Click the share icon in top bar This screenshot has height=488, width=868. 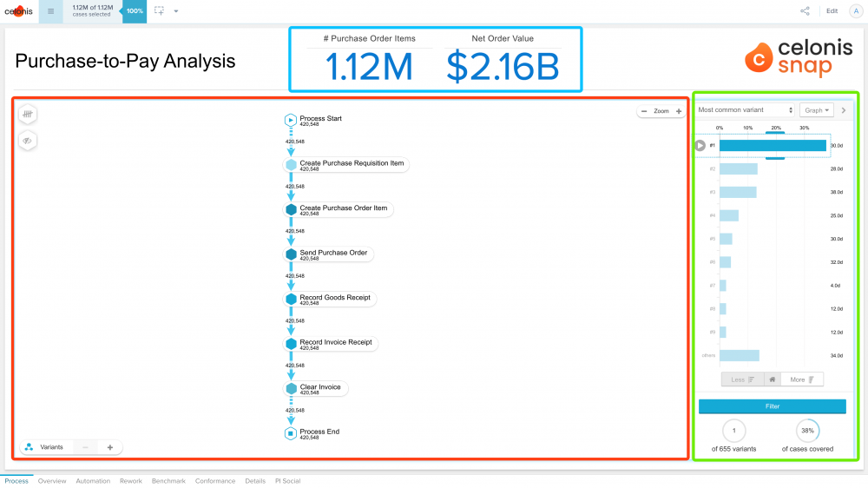[x=805, y=11]
